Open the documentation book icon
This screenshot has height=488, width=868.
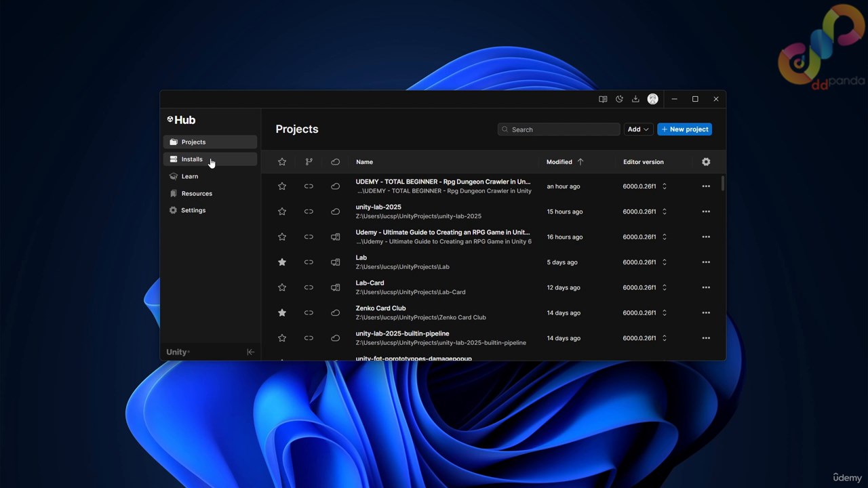603,99
